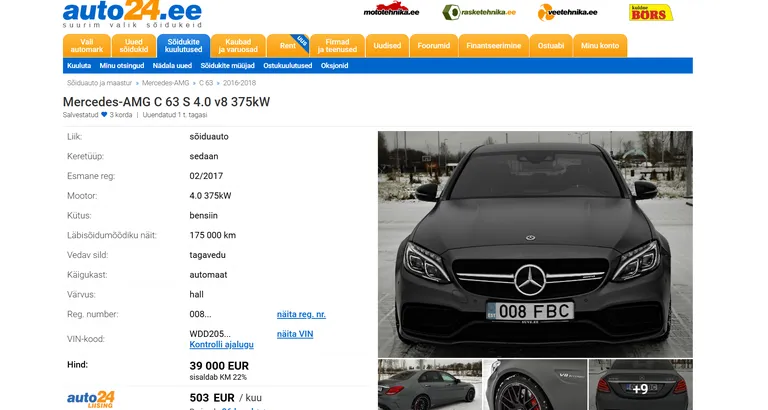Image resolution: width=768 pixels, height=410 pixels.
Task: Follow Sõiduauto ja maastur breadcrumb
Action: coord(99,83)
